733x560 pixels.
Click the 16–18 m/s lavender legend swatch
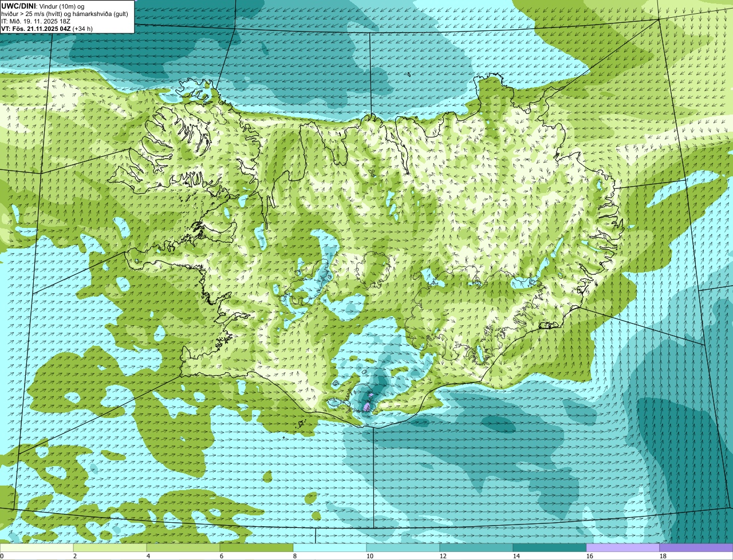click(x=623, y=548)
